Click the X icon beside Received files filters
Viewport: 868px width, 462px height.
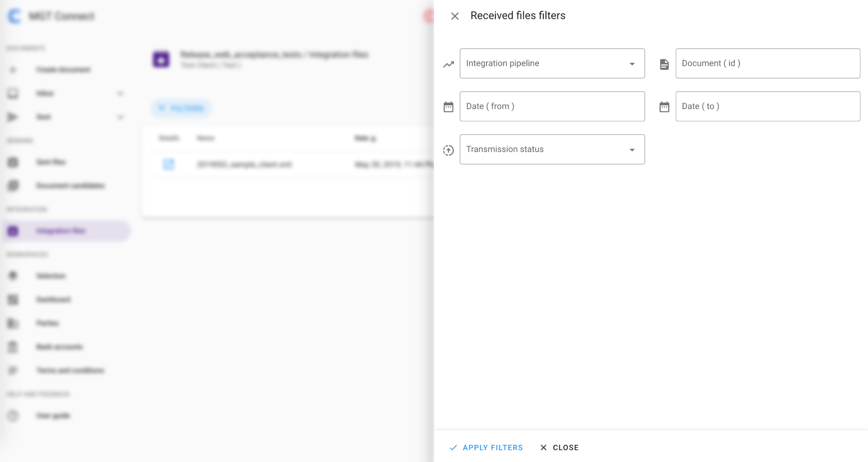point(455,16)
